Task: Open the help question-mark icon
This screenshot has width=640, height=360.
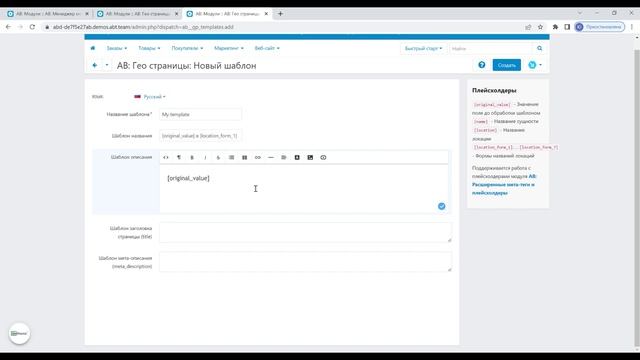Action: (482, 65)
